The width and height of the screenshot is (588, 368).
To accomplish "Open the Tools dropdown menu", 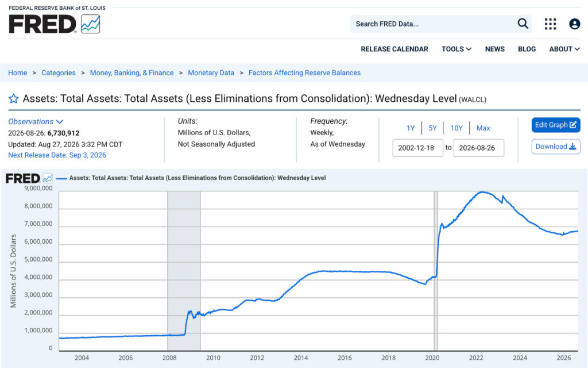I will tap(457, 49).
